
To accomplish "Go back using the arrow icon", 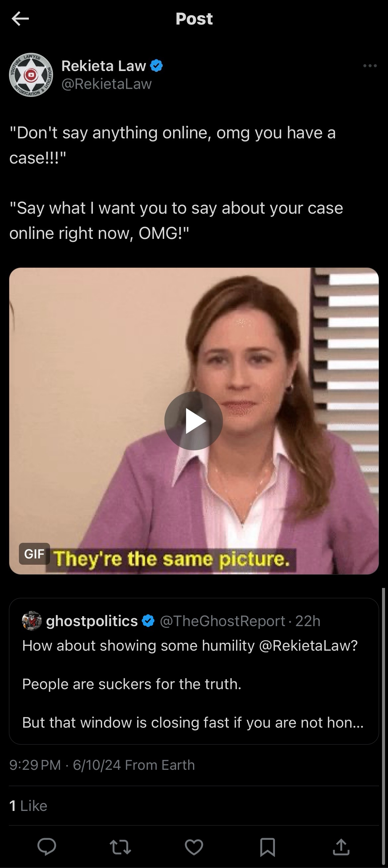I will click(x=20, y=19).
